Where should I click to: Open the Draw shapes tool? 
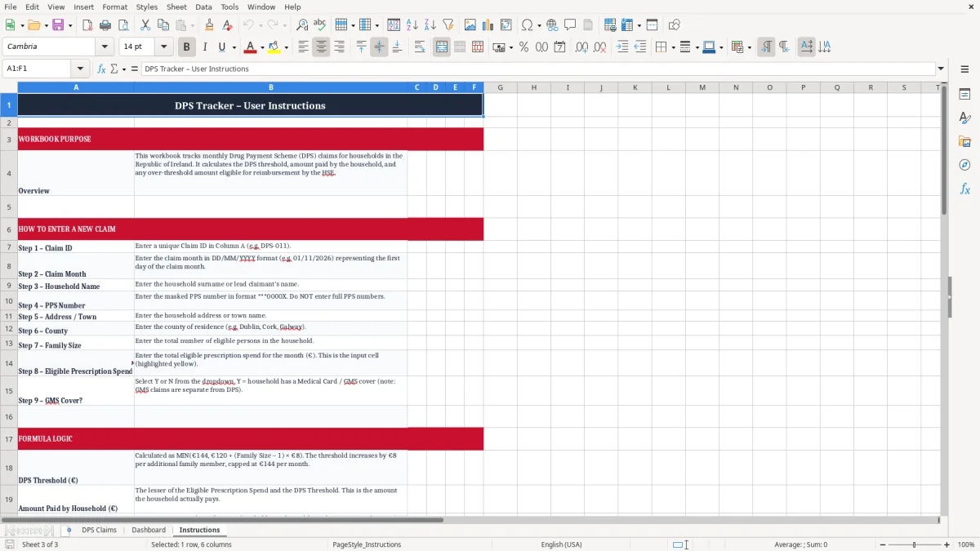(675, 25)
